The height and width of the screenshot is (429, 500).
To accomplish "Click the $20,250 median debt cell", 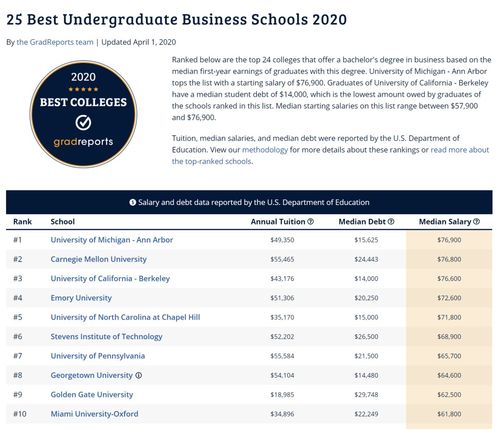I will point(366,298).
